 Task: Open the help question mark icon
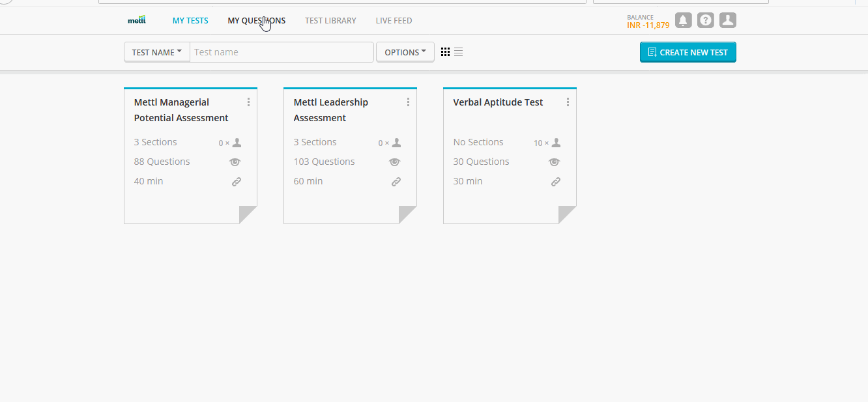[705, 20]
